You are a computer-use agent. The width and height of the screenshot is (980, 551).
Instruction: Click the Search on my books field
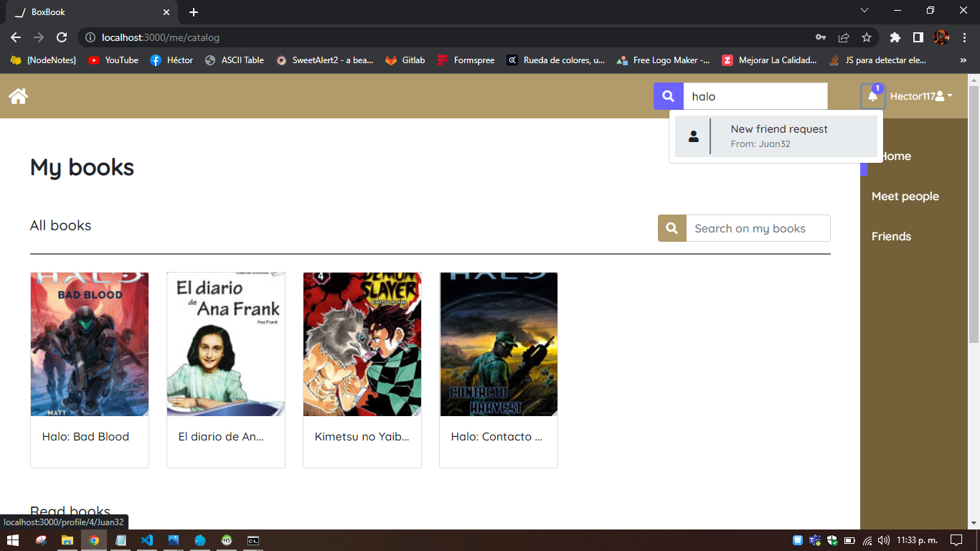[x=758, y=228]
